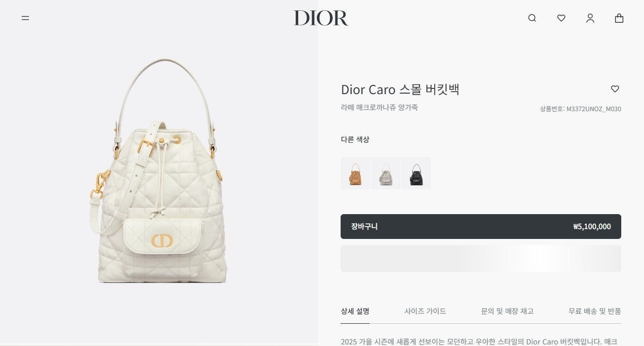Viewport: 644px width, 346px height.
Task: Switch to the 상세 설명 tab
Action: [355, 311]
